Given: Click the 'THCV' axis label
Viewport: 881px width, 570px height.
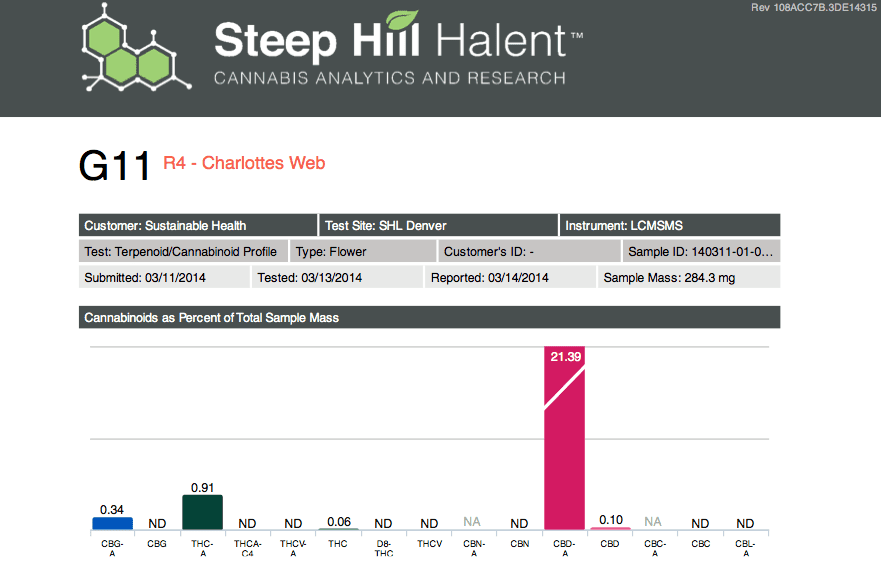Looking at the screenshot, I should [x=430, y=544].
